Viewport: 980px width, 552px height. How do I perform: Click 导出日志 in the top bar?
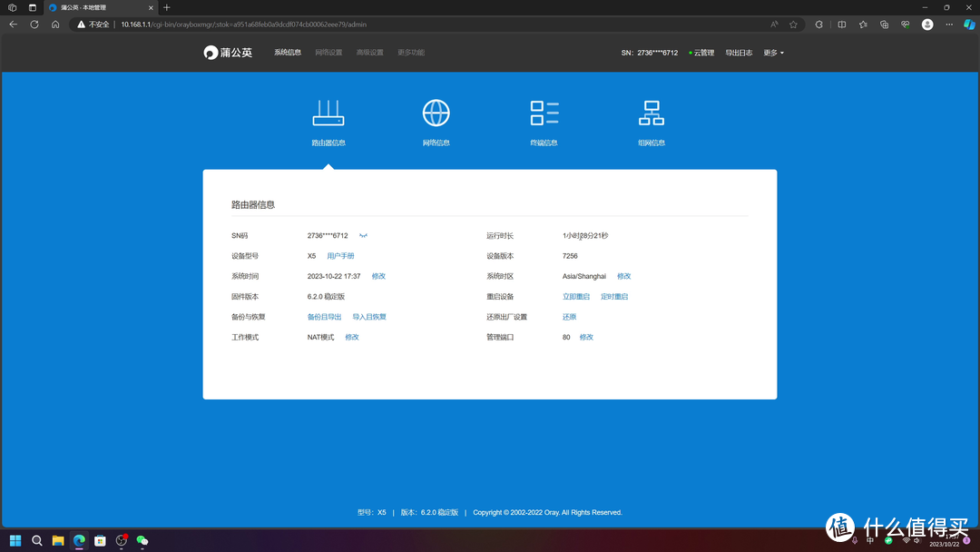click(x=739, y=53)
